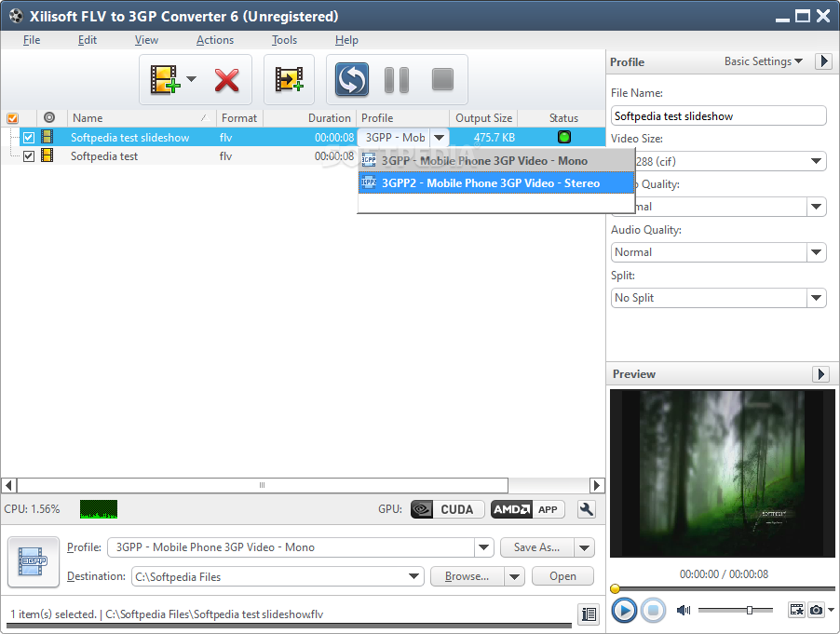Image resolution: width=840 pixels, height=634 pixels.
Task: Select 3GPP2 - Mobile Phone 3GP Video - Stereo
Action: tap(496, 183)
